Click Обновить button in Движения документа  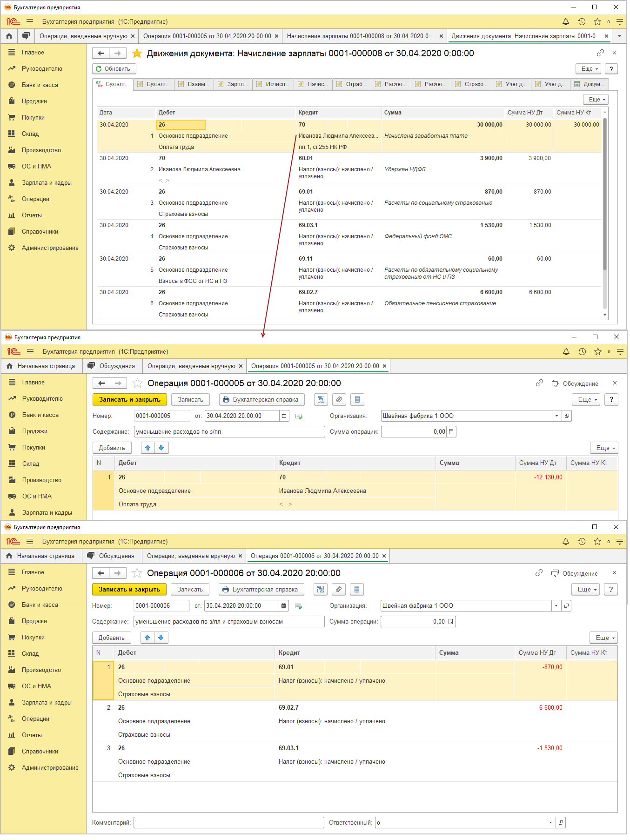(x=114, y=69)
